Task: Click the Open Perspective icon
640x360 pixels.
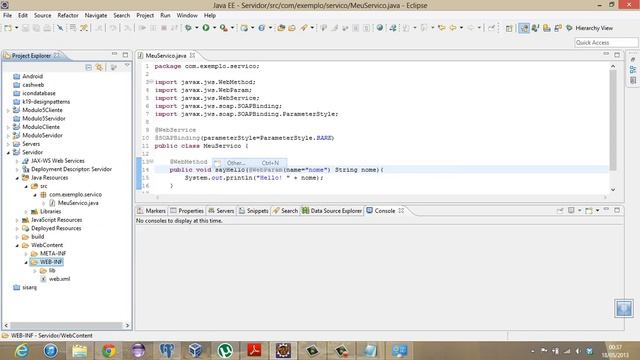Action: [509, 28]
